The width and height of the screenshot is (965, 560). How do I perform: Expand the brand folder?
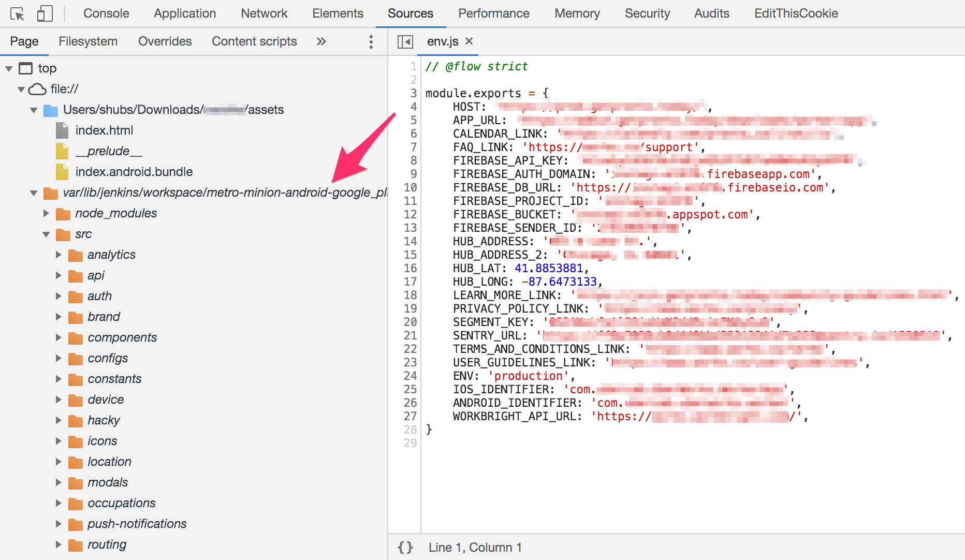click(x=59, y=317)
